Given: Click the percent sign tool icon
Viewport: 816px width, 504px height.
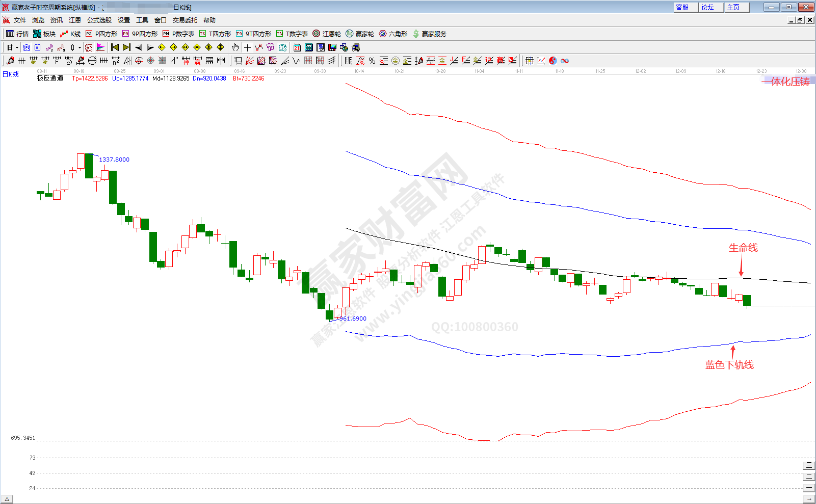Looking at the screenshot, I should pos(372,61).
